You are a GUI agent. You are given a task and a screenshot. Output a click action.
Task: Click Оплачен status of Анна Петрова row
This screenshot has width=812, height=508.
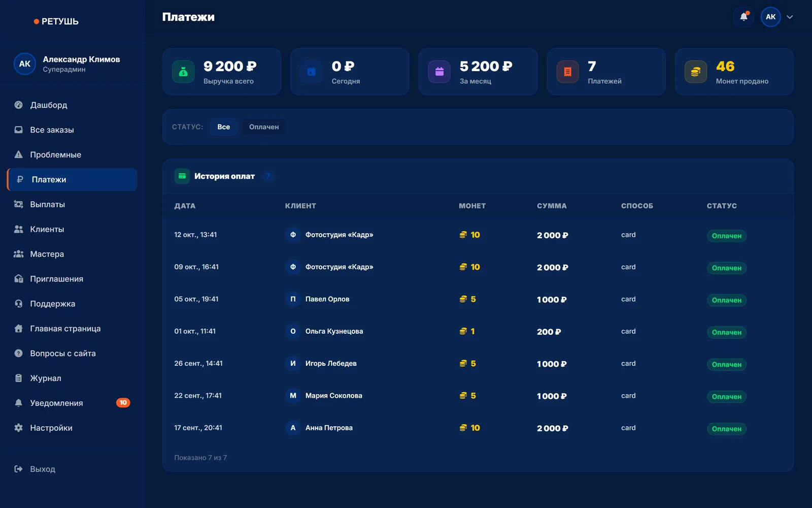(727, 429)
